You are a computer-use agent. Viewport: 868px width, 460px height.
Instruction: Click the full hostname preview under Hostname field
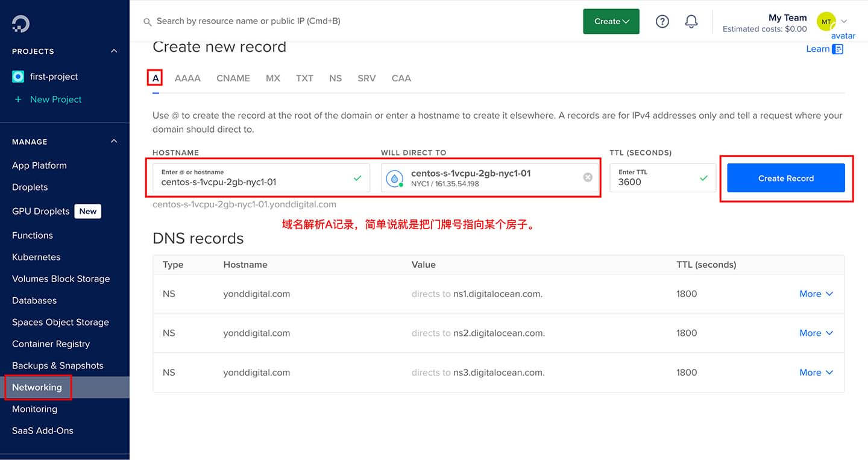pos(244,204)
